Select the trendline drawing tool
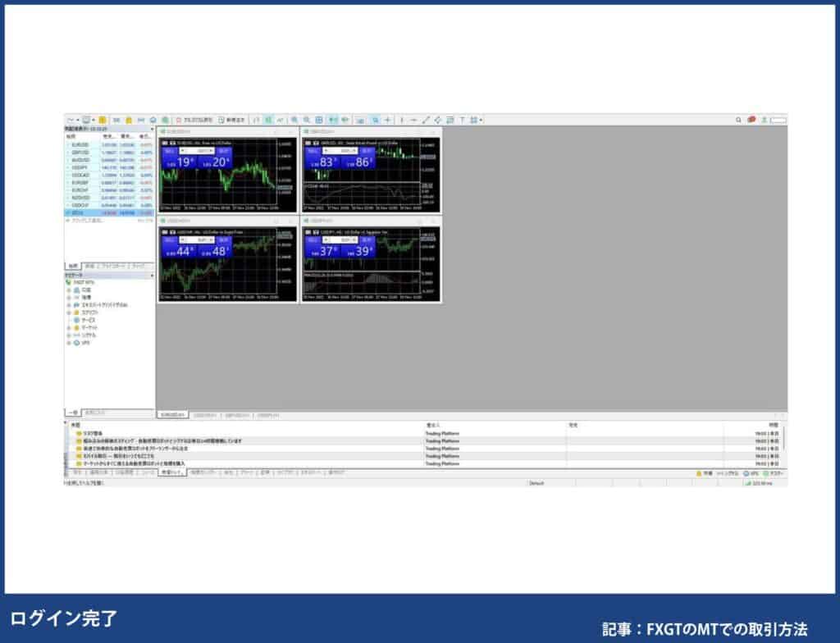Viewport: 840px width, 643px height. (425, 120)
